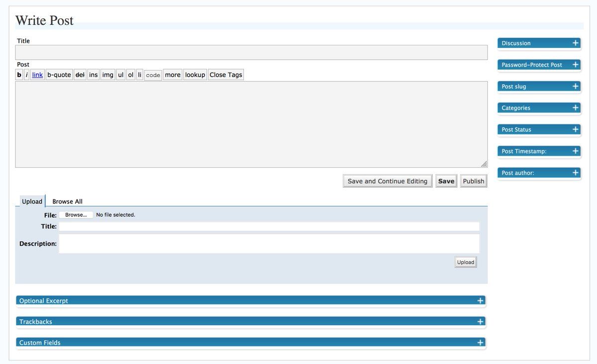The height and width of the screenshot is (364, 597).
Task: Click the img quicktag button
Action: pyautogui.click(x=107, y=75)
